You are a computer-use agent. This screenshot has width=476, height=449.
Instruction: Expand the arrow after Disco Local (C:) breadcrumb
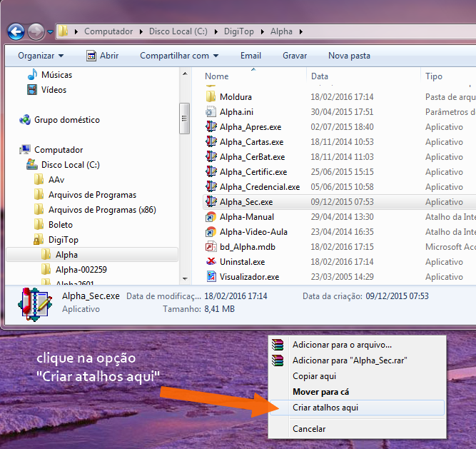[x=216, y=31]
